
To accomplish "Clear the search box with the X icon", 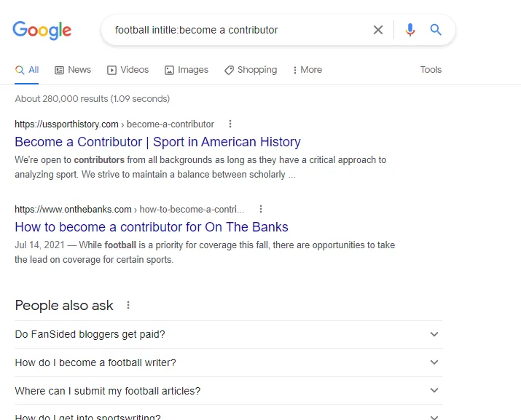I will (x=378, y=30).
